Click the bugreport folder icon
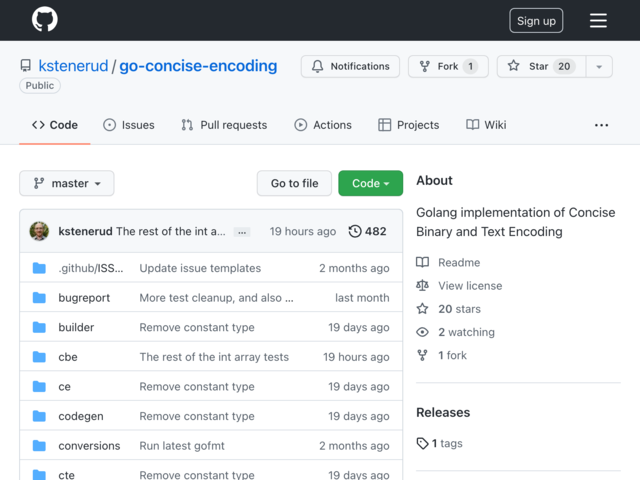 [x=39, y=298]
